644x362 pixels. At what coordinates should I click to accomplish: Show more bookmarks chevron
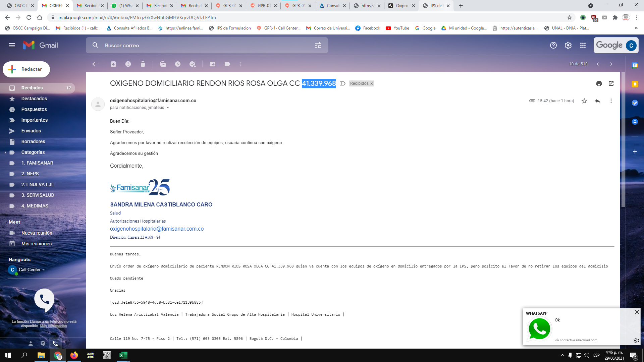pyautogui.click(x=636, y=28)
